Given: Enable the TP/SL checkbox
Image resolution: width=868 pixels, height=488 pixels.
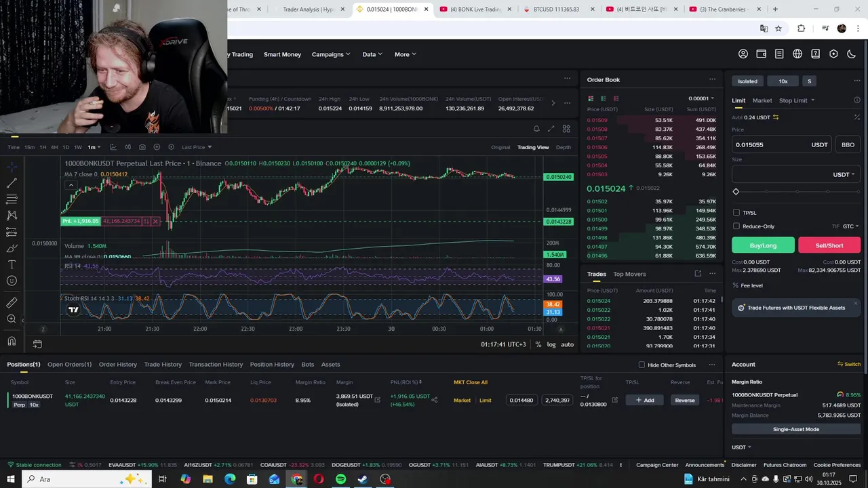Looking at the screenshot, I should (736, 213).
